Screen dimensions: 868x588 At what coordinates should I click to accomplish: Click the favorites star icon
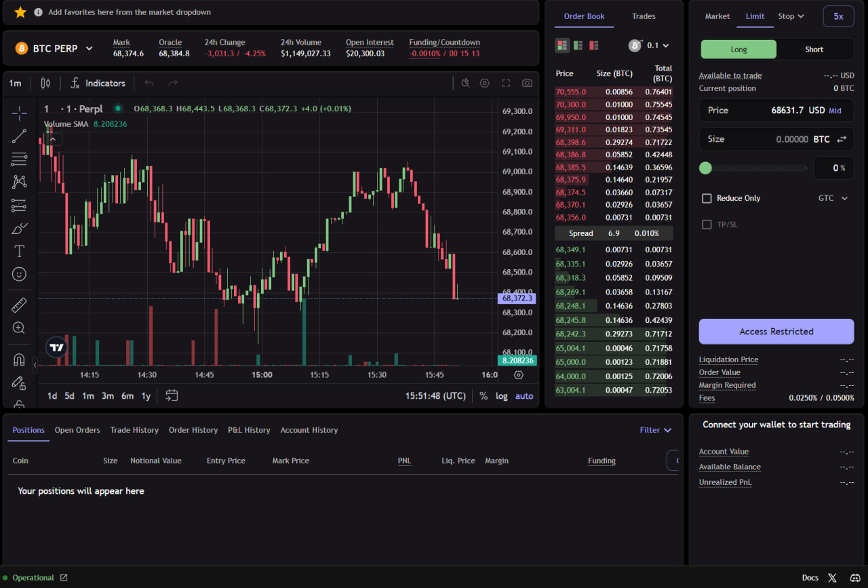pos(20,12)
